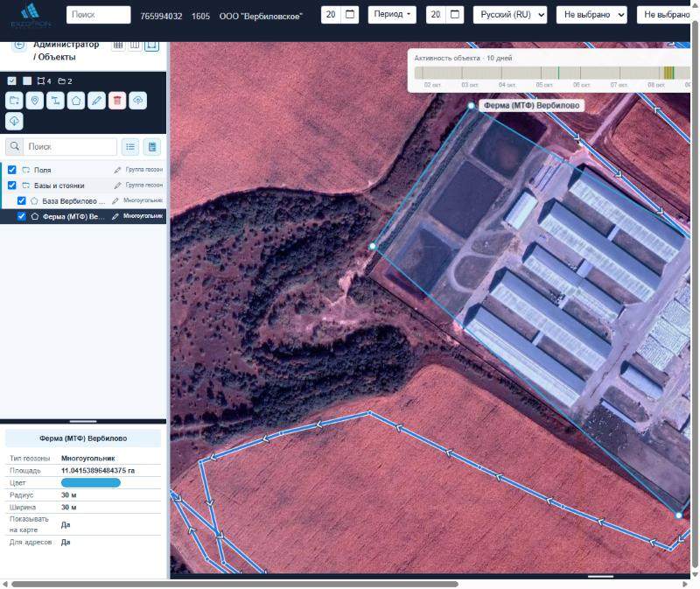Click edit pencil on Базы и стоянки row

click(117, 186)
